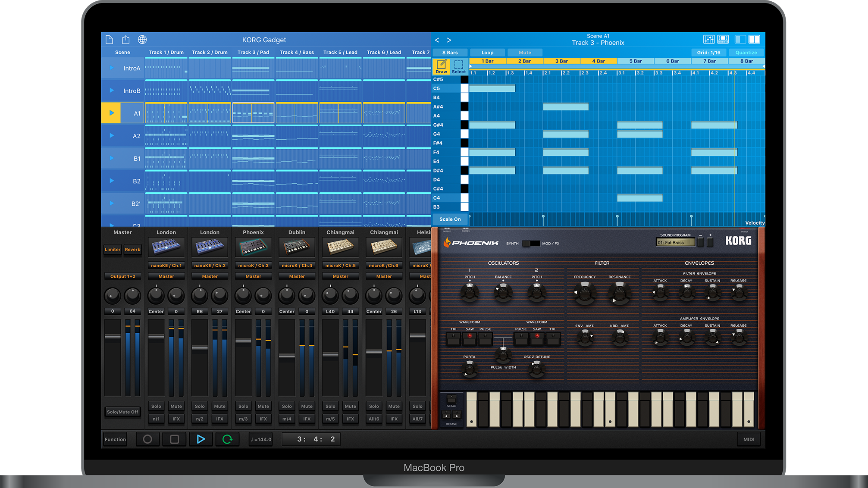Open the new document icon
868x488 pixels.
[109, 40]
